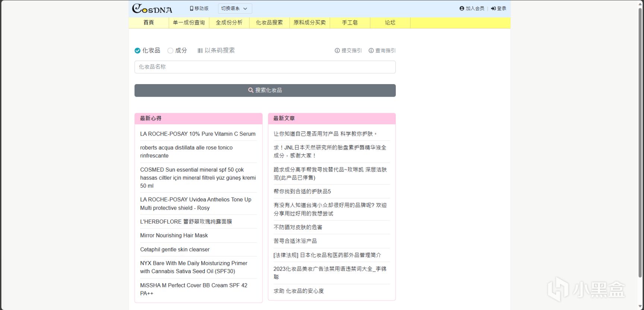Open MiSSHA M Perfect Cover BB Cream entry
Viewport: 644px width, 310px height.
tap(194, 289)
